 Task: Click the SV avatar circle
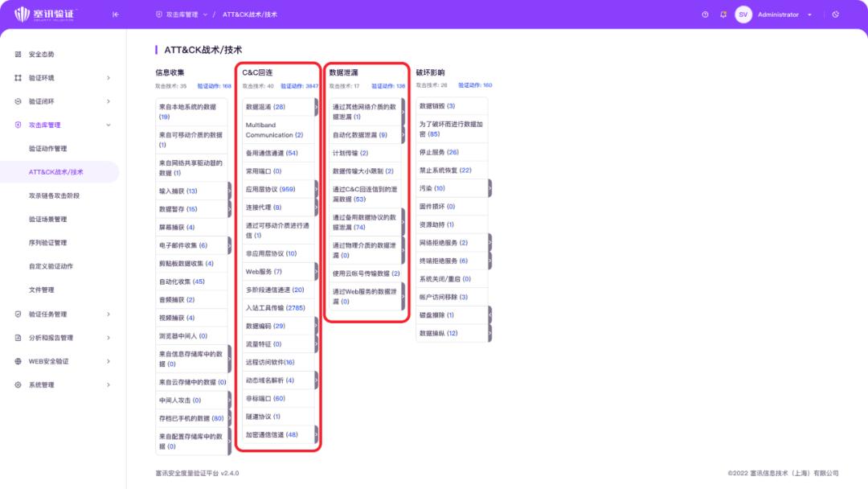coord(743,14)
